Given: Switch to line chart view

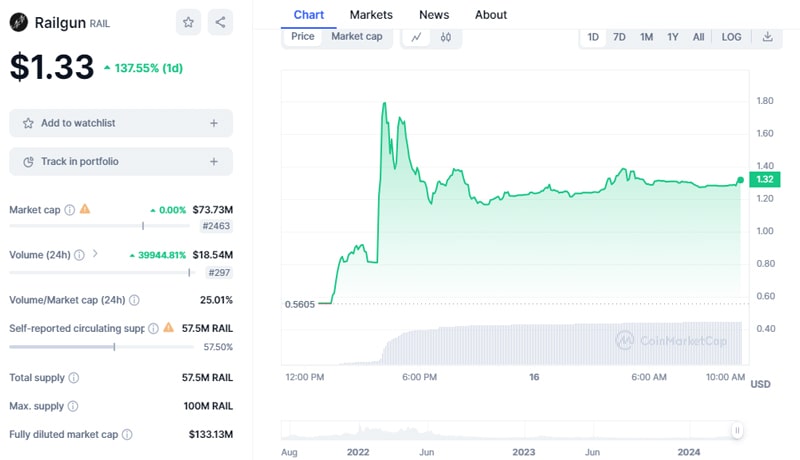Looking at the screenshot, I should pyautogui.click(x=416, y=37).
